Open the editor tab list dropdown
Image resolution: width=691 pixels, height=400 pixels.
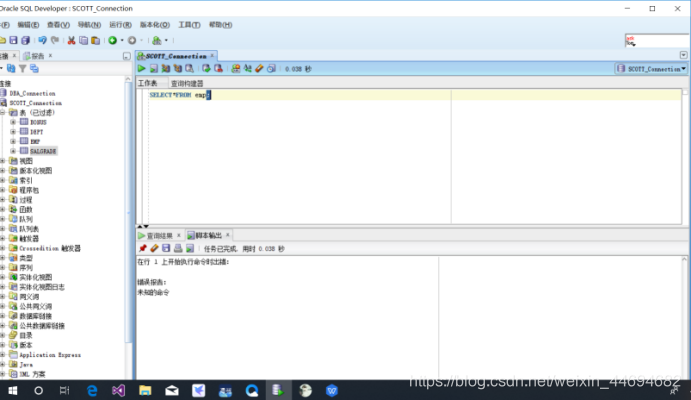pyautogui.click(x=684, y=55)
